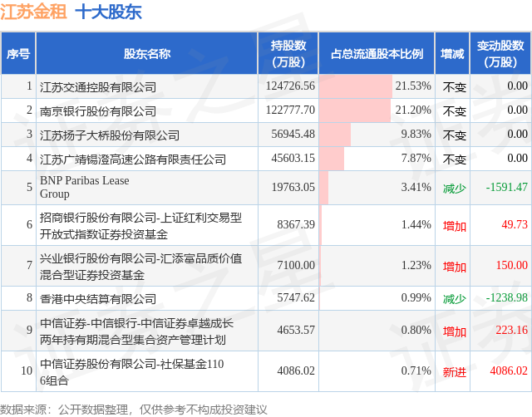Click the 十大股东 heading

[x=108, y=12]
